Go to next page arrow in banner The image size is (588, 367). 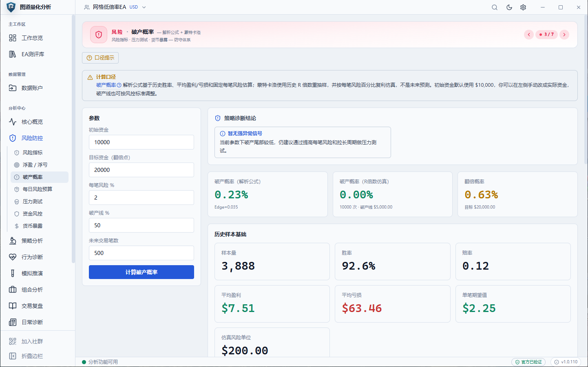click(x=564, y=35)
